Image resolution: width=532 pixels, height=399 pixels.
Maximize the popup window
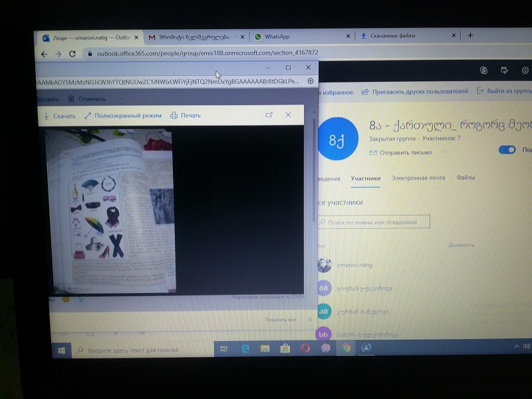click(x=288, y=68)
